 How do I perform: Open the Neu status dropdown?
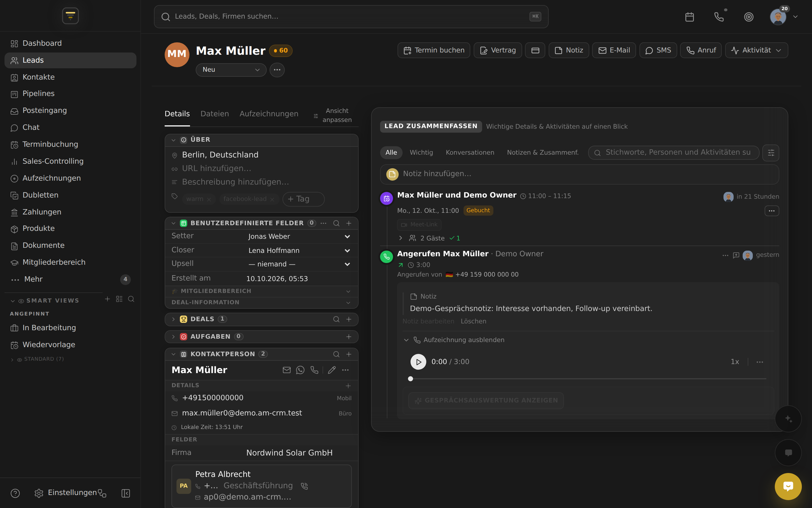[231, 70]
